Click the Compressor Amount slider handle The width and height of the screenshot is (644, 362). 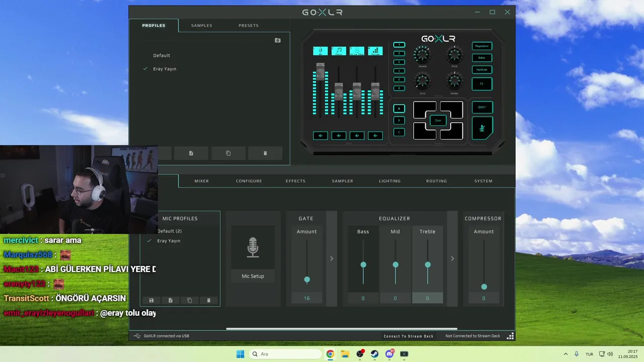point(484,287)
